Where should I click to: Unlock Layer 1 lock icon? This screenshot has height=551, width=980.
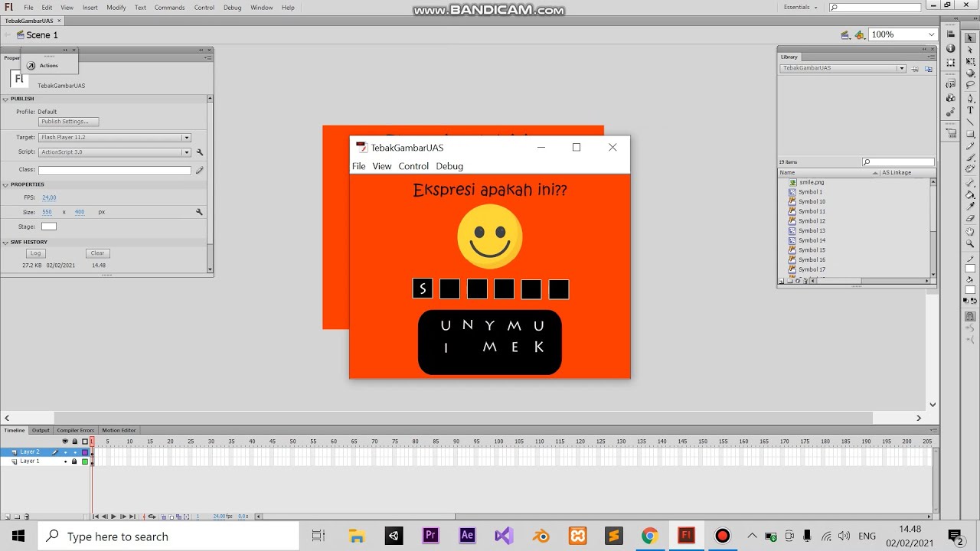pyautogui.click(x=74, y=461)
